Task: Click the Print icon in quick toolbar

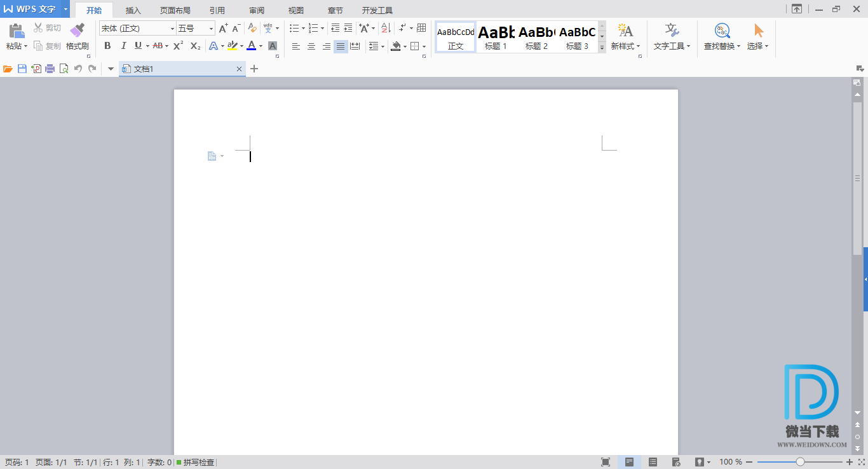Action: point(50,69)
